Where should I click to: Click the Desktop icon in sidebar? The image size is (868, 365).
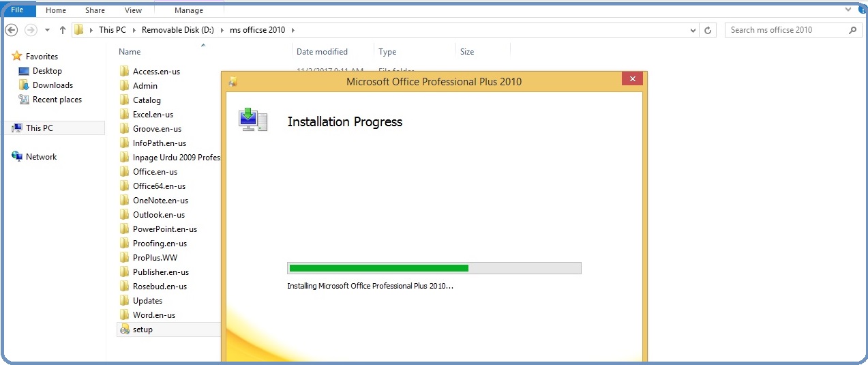[24, 71]
